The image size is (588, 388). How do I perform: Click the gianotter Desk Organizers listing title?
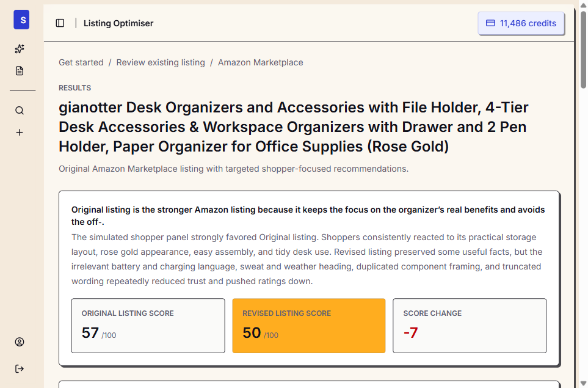point(294,127)
